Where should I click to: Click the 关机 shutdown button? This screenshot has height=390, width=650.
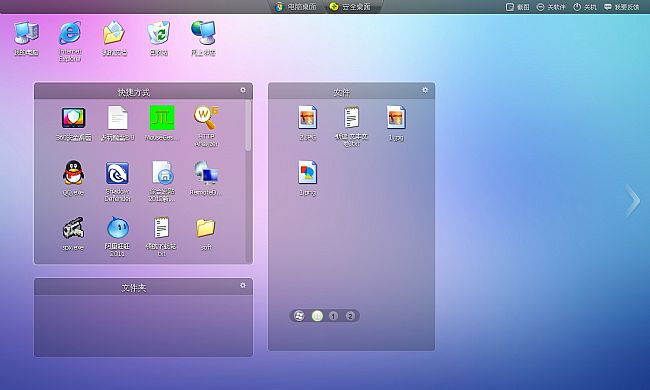pos(585,7)
